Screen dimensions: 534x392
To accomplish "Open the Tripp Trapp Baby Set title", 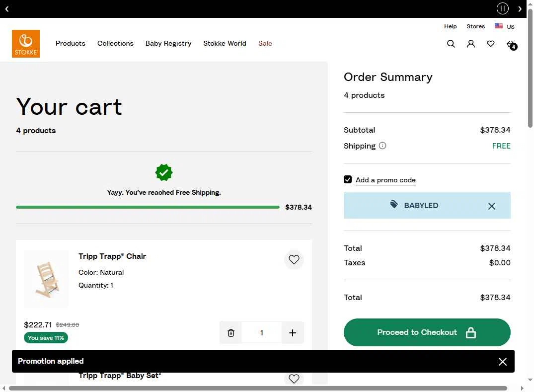I will [x=120, y=376].
